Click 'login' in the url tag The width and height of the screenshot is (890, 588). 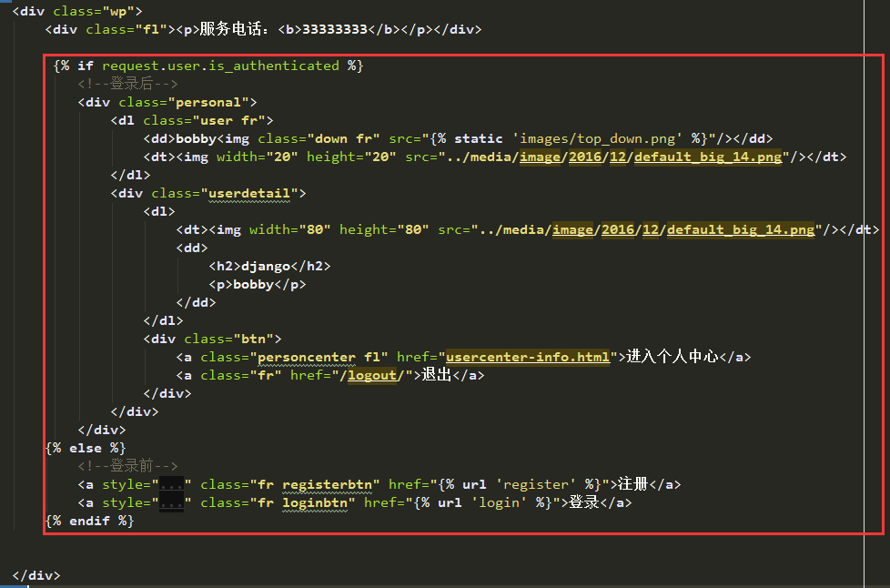499,502
